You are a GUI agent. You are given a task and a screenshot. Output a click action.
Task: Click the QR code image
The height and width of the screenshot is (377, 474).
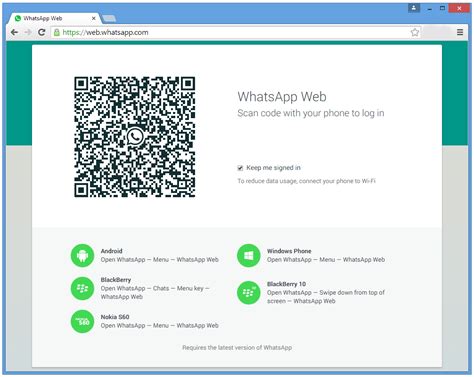pyautogui.click(x=135, y=137)
